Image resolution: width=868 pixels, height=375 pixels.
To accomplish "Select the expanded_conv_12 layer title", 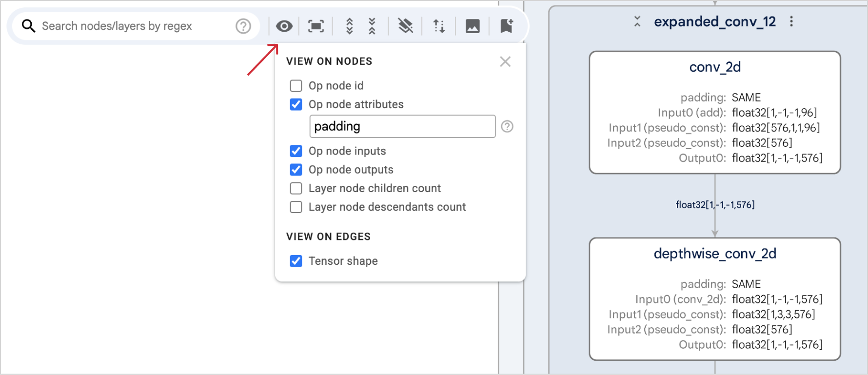I will click(714, 22).
